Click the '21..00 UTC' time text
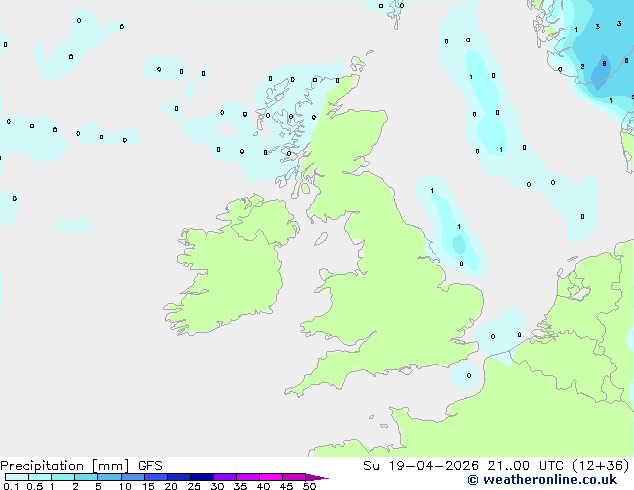This screenshot has width=634, height=490. pyautogui.click(x=525, y=466)
